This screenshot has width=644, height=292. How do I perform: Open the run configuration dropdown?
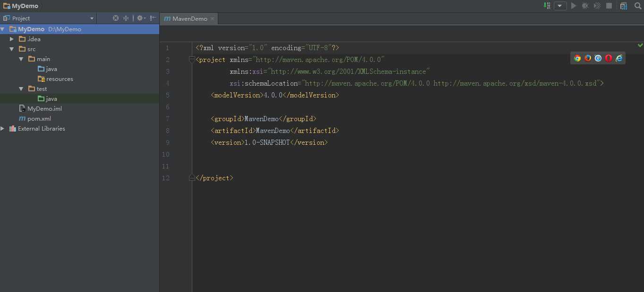click(560, 6)
